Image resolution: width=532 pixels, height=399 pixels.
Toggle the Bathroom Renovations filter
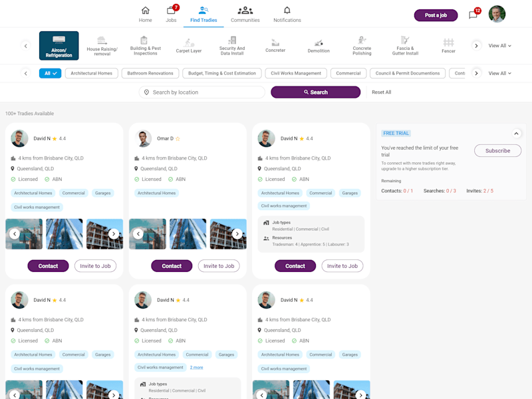point(150,73)
